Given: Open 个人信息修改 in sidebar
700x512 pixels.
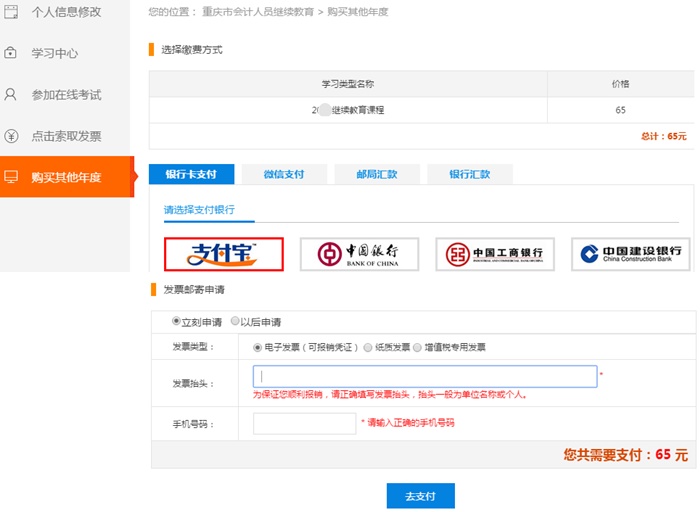Looking at the screenshot, I should [66, 12].
